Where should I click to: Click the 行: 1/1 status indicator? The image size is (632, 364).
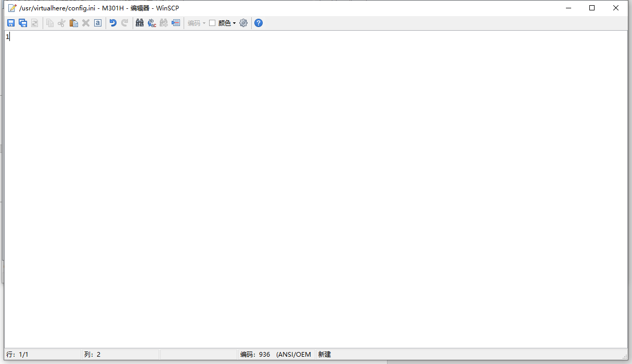[x=18, y=355]
